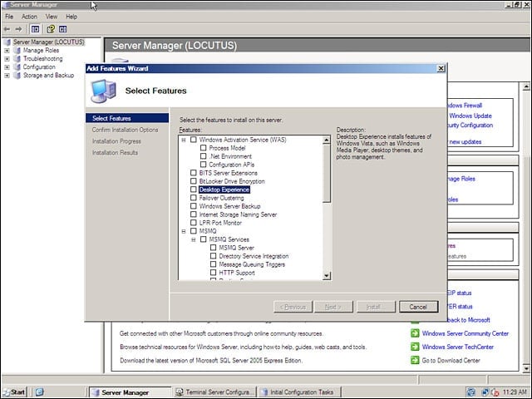Open the Action menu
The image size is (532, 399).
click(x=29, y=17)
